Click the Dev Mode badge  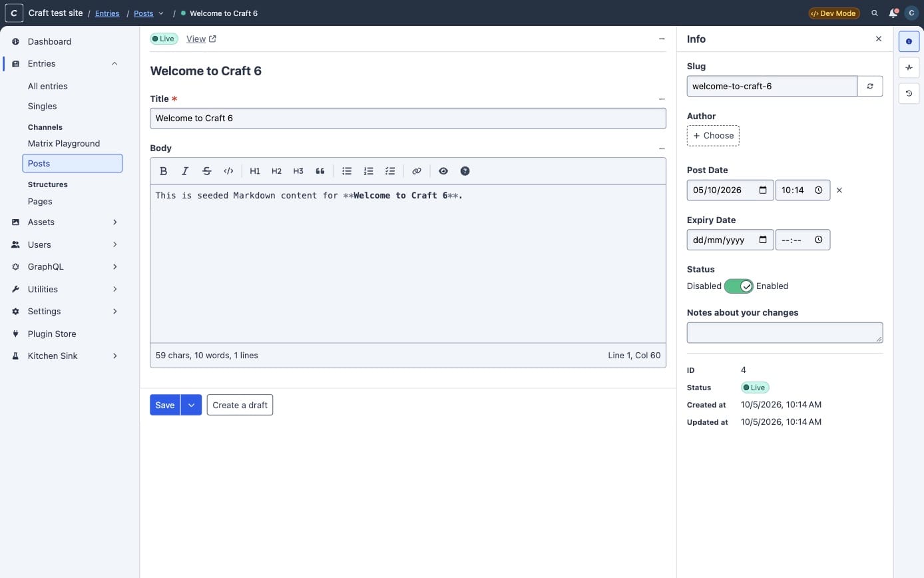pos(834,13)
